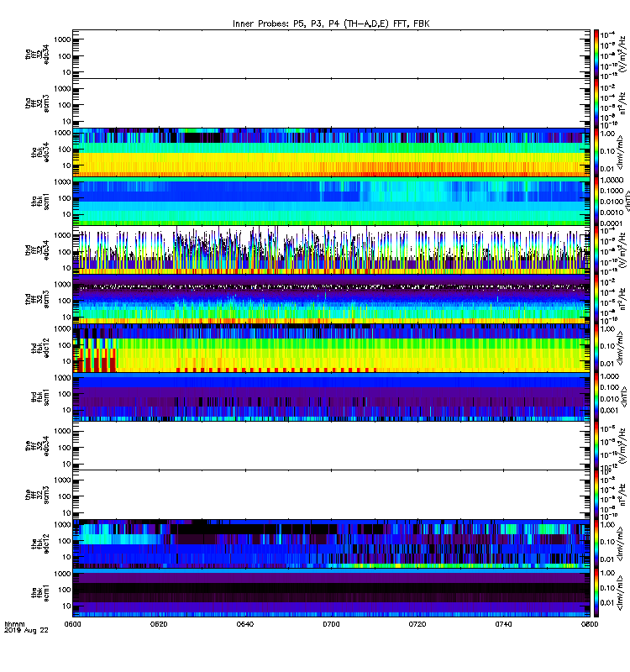This screenshot has height=672, width=630.
Task: Click the 0800 time axis label
Action: 590,624
